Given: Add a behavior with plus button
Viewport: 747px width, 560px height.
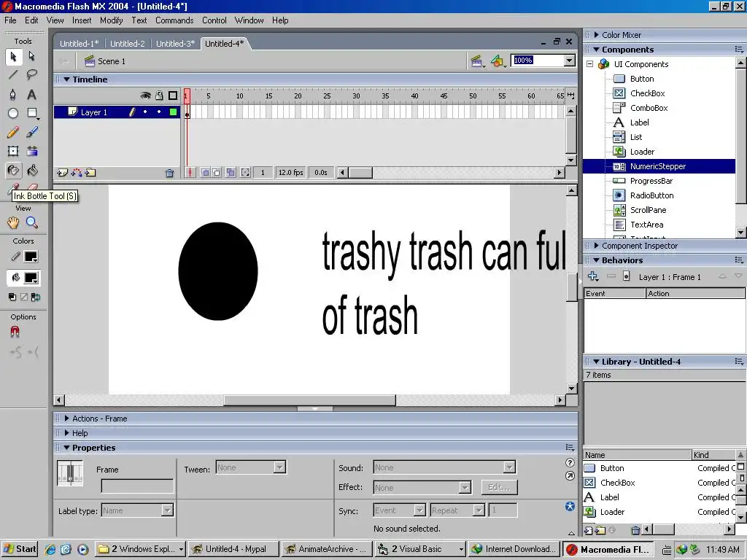Looking at the screenshot, I should pyautogui.click(x=593, y=276).
